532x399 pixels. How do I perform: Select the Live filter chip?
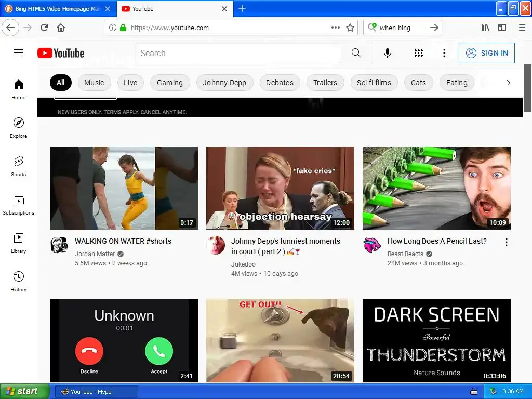pyautogui.click(x=130, y=83)
